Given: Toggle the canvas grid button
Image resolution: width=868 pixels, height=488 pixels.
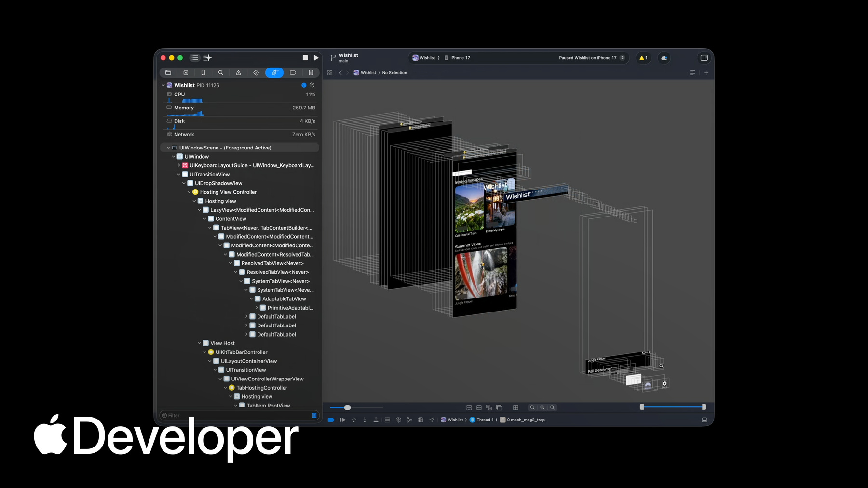Looking at the screenshot, I should point(515,407).
